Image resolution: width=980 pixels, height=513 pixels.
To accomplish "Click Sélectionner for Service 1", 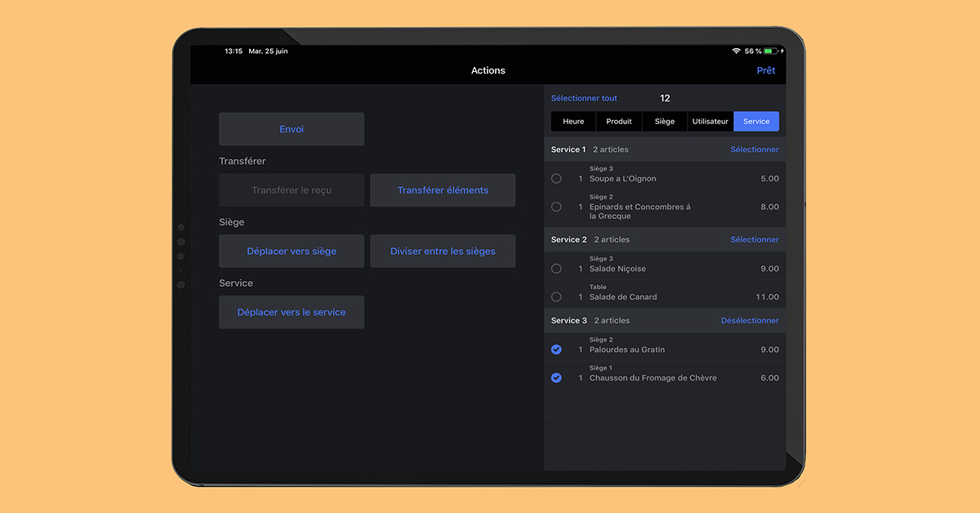I will pos(754,149).
